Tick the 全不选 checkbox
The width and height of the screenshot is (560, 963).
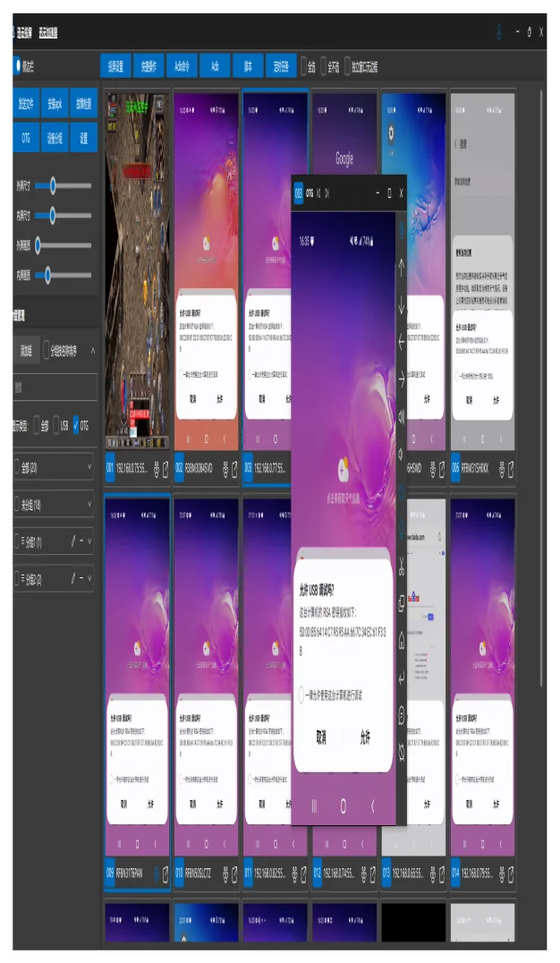pyautogui.click(x=322, y=66)
